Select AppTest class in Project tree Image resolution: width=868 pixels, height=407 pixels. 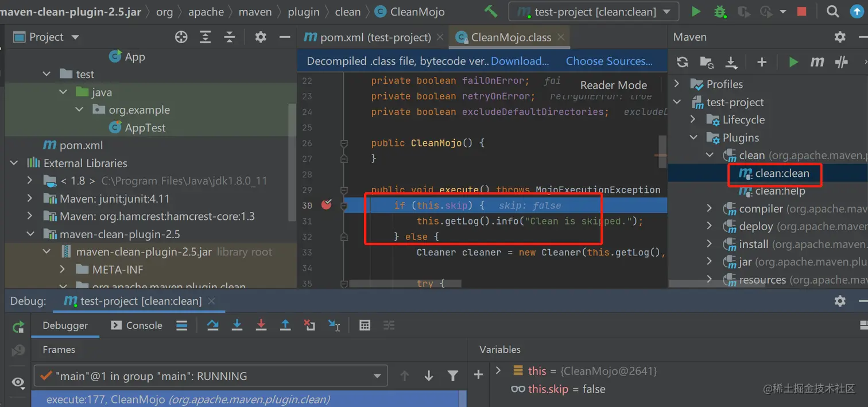[x=137, y=127]
